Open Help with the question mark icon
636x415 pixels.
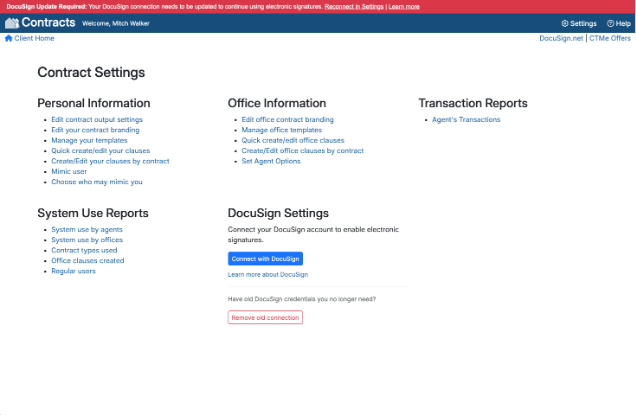[x=609, y=23]
